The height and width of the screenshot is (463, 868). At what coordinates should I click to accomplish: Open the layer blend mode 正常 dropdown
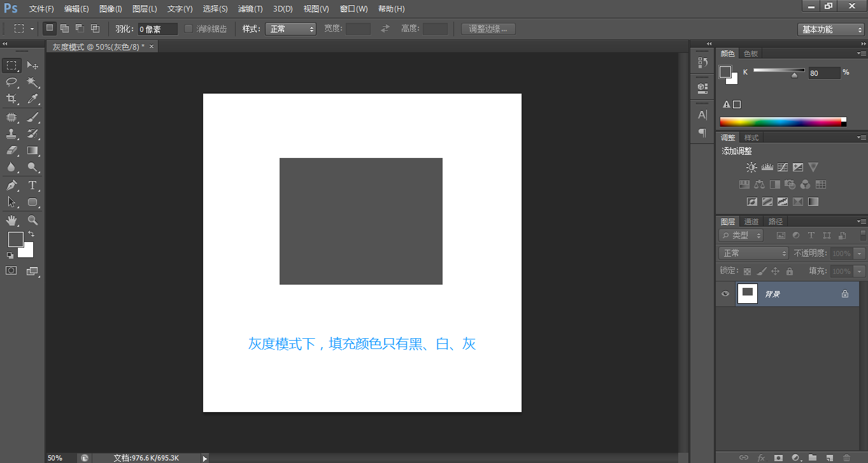tap(753, 253)
